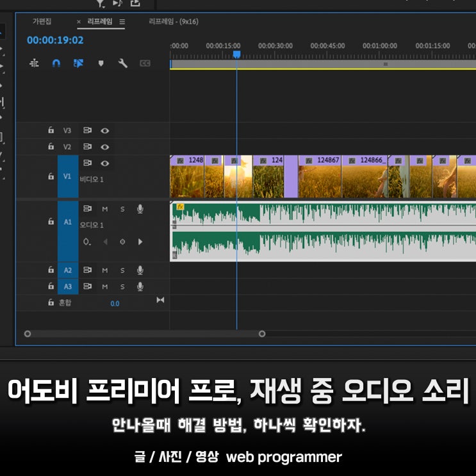This screenshot has height=476, width=476.
Task: Click the audio clip fx badge
Action: click(180, 207)
